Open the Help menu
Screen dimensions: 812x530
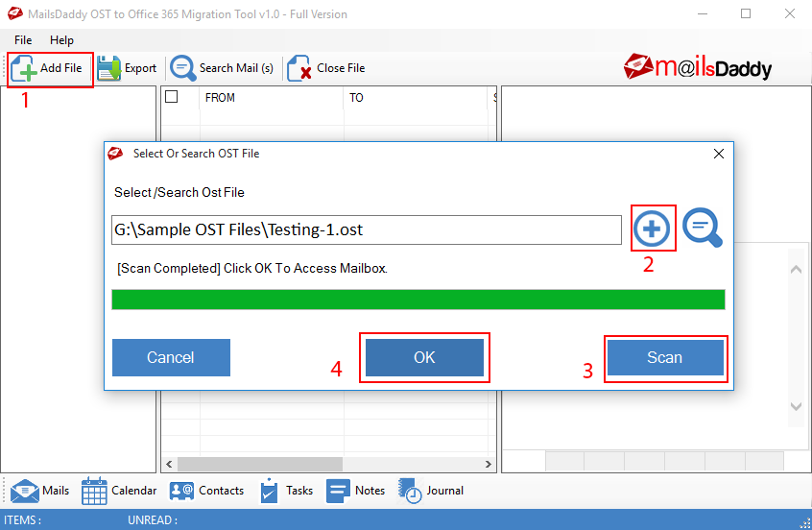(x=61, y=40)
